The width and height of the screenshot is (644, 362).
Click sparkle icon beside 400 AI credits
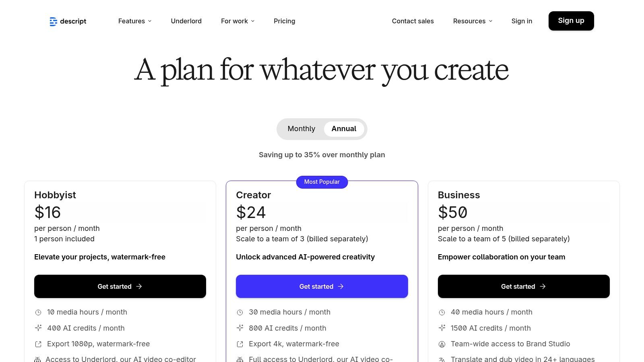tap(38, 328)
